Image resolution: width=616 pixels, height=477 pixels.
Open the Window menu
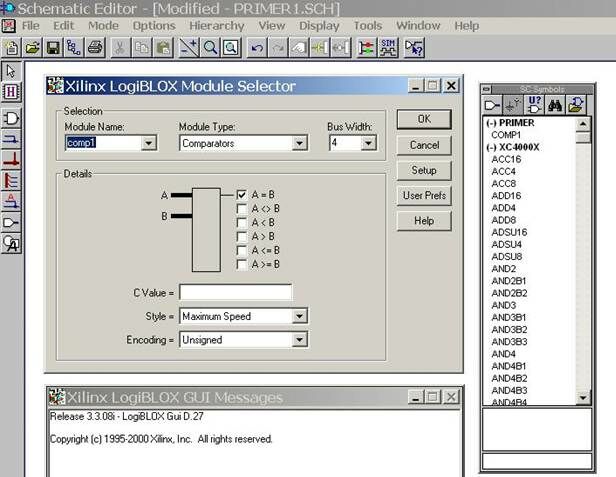[418, 26]
